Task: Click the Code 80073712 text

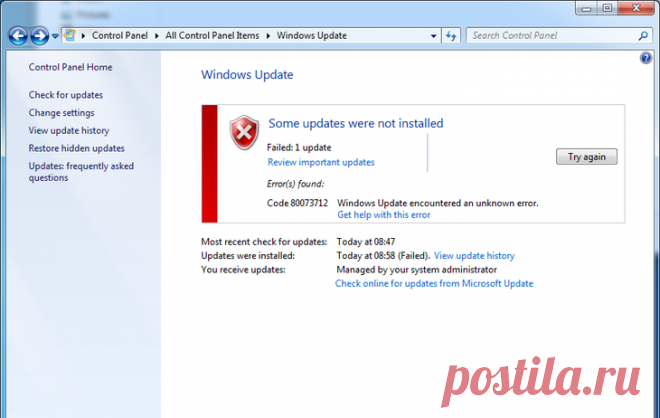Action: 297,203
